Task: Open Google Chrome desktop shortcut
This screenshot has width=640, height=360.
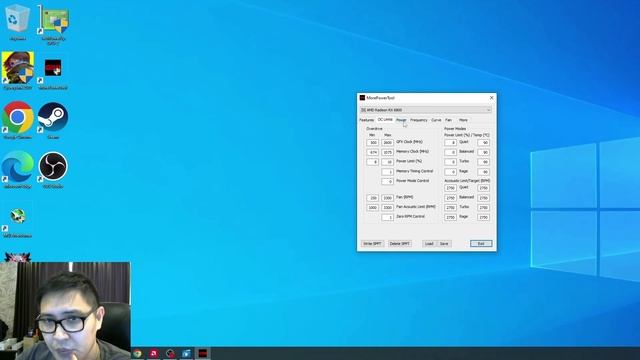Action: click(x=18, y=118)
